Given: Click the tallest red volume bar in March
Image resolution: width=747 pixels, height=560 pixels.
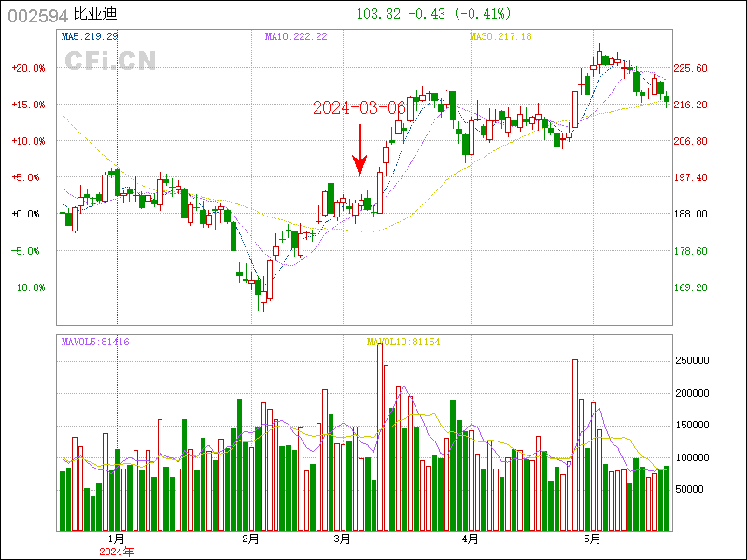Looking at the screenshot, I should pyautogui.click(x=380, y=437).
